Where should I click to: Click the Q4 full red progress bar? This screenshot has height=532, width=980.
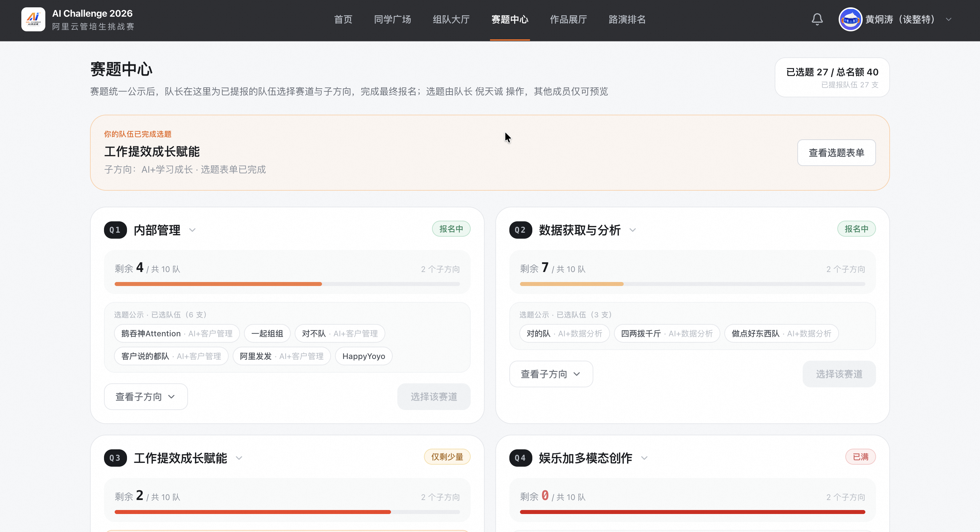pos(692,512)
